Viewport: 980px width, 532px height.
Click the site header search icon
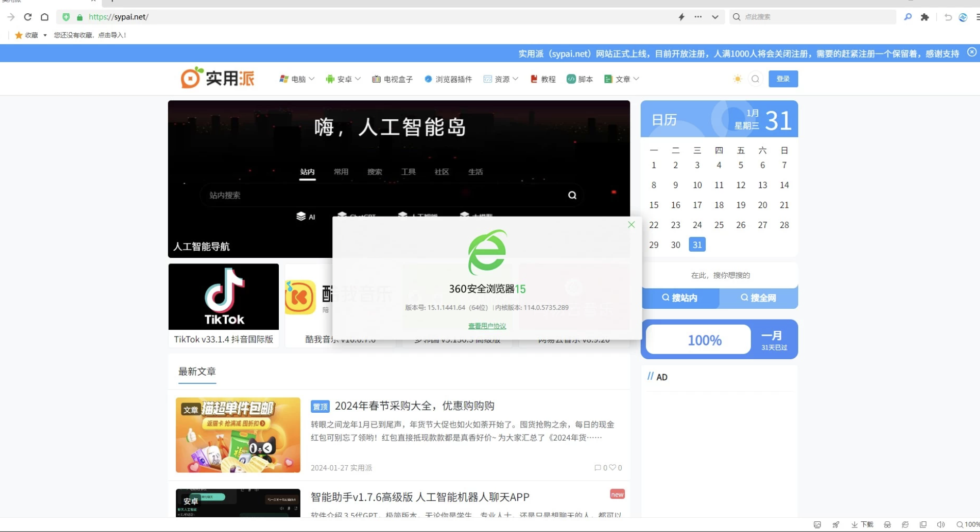click(x=755, y=79)
